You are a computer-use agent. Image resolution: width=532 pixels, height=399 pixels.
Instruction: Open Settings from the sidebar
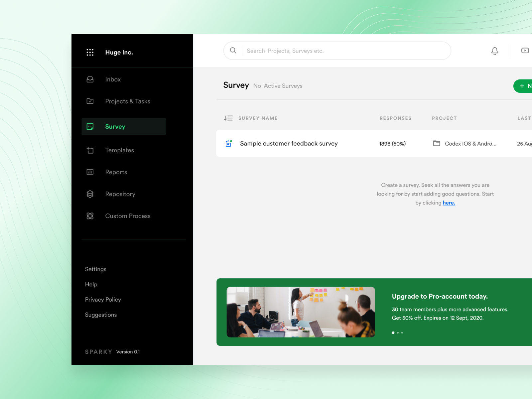coord(95,269)
